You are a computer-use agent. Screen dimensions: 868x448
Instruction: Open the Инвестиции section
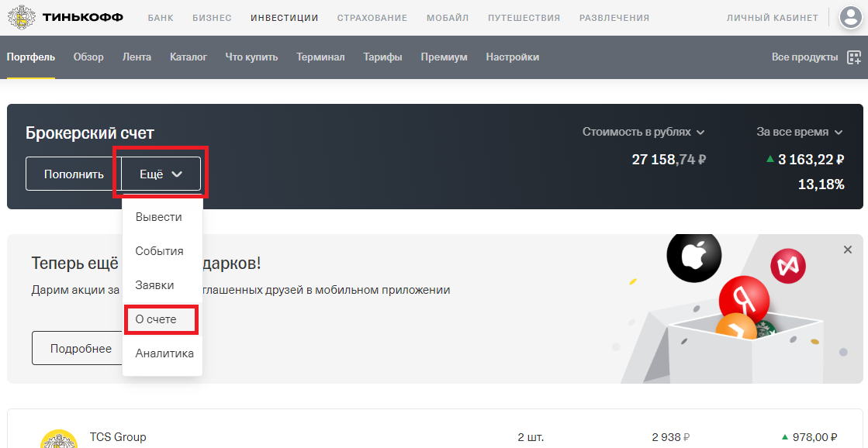click(x=285, y=19)
